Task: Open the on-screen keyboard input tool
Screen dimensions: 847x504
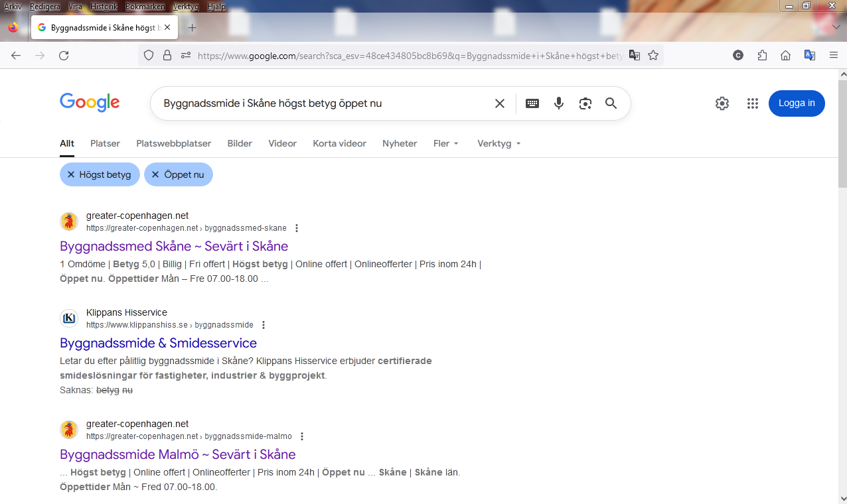Action: [x=532, y=103]
